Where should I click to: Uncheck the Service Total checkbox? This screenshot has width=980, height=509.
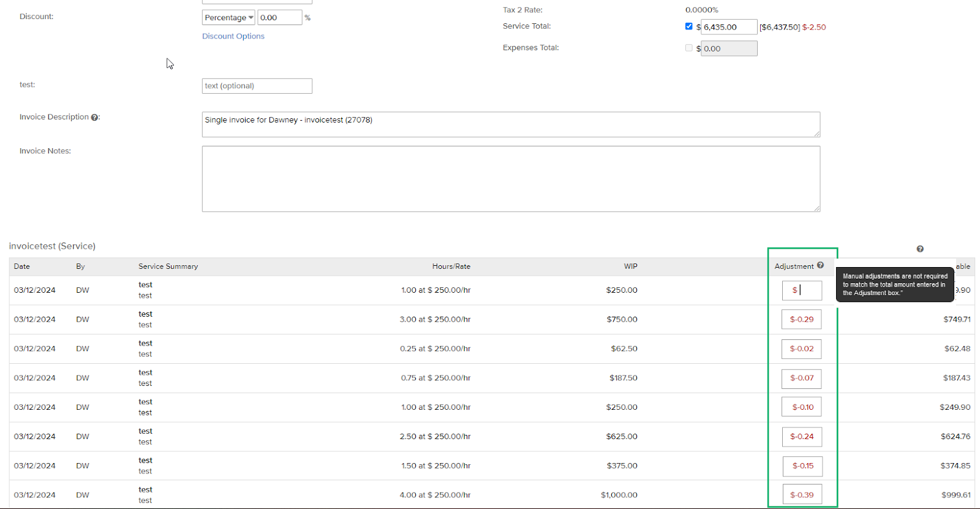click(688, 26)
